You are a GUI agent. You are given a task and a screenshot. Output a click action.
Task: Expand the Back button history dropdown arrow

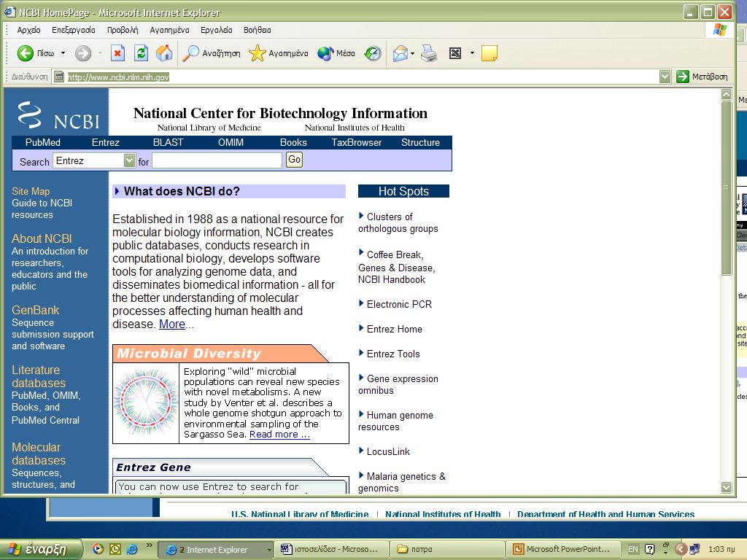tap(63, 52)
